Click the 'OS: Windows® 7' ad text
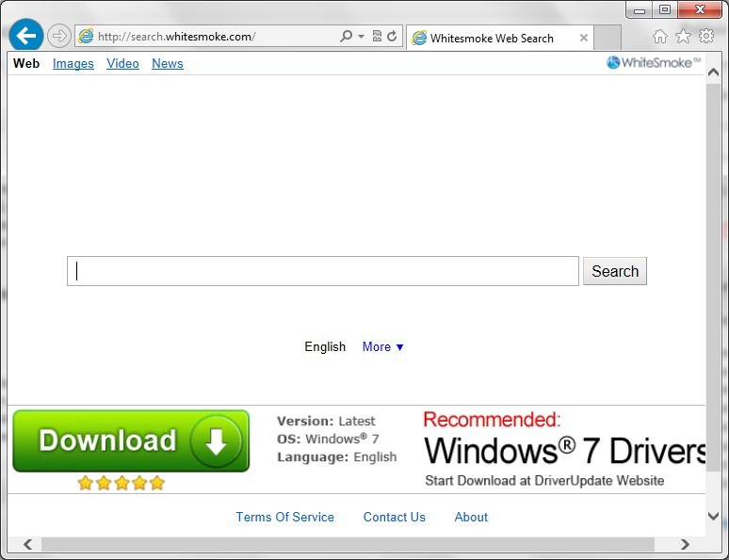The width and height of the screenshot is (729, 560). click(x=328, y=439)
